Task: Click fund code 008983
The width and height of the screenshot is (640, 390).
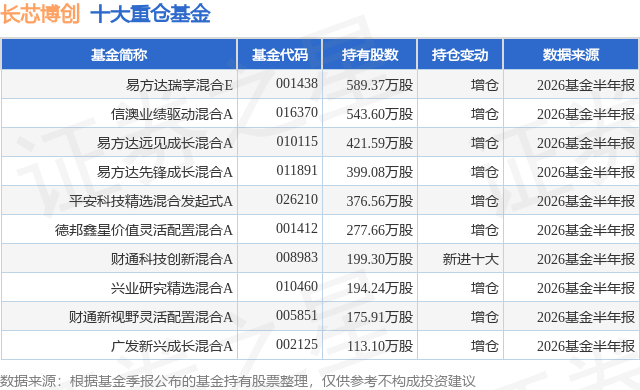Action: [x=297, y=257]
